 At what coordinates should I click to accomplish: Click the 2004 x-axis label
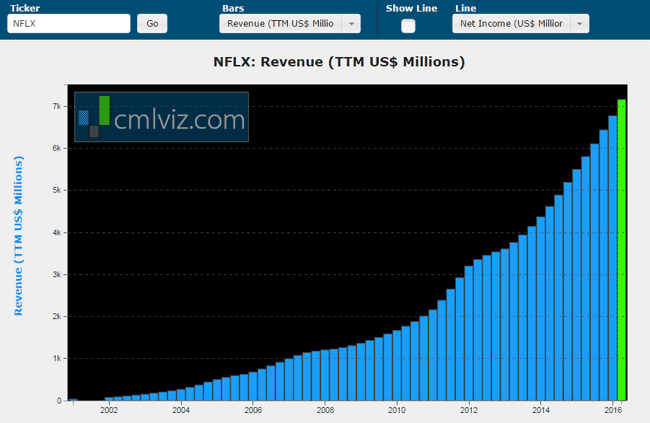181,410
